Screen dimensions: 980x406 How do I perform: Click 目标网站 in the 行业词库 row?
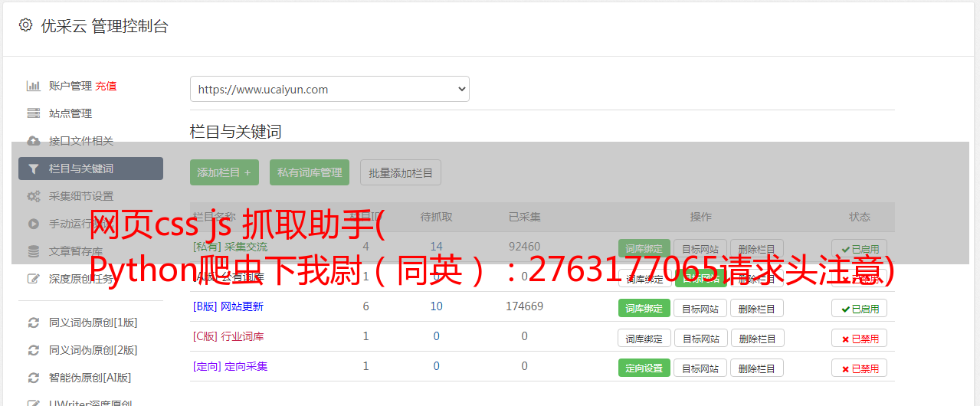[700, 338]
